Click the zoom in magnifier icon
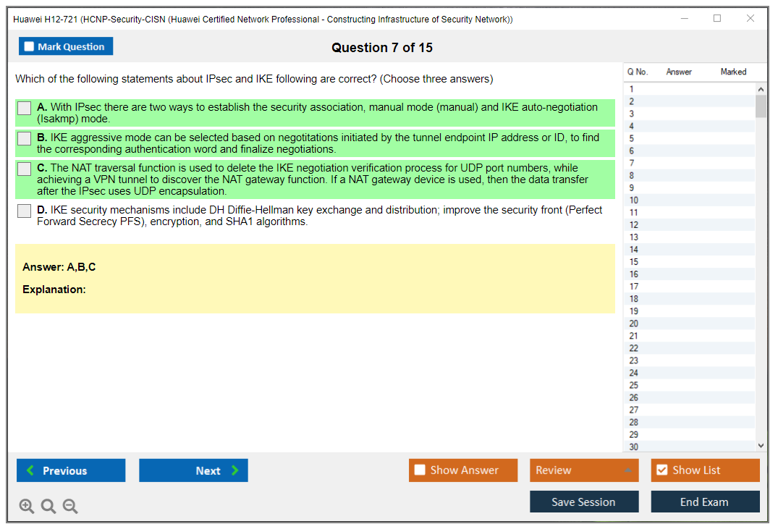778x532 pixels. pyautogui.click(x=27, y=507)
